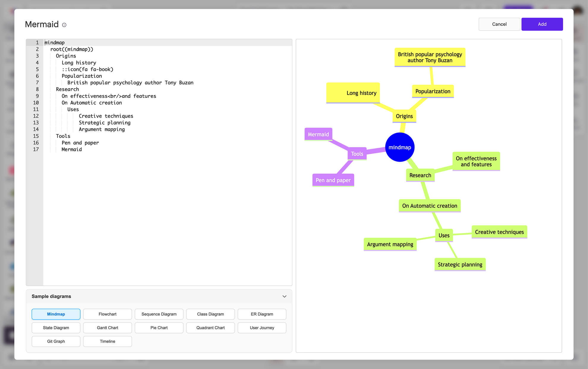Pick the Gantt Chart sample

click(x=108, y=328)
